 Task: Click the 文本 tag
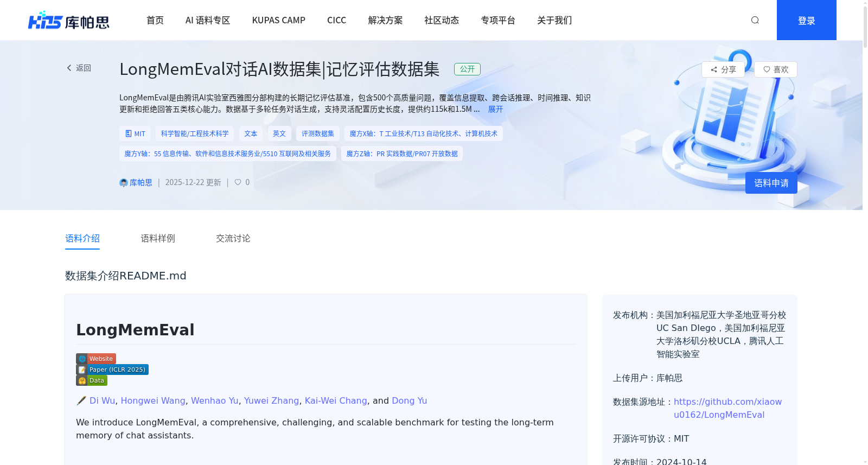251,133
